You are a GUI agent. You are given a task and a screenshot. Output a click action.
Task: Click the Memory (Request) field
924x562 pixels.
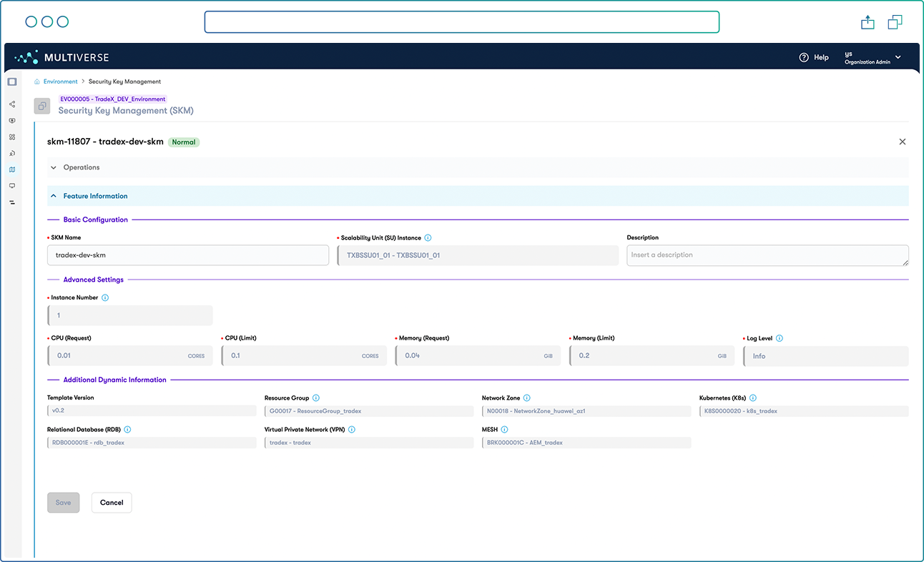(x=478, y=356)
